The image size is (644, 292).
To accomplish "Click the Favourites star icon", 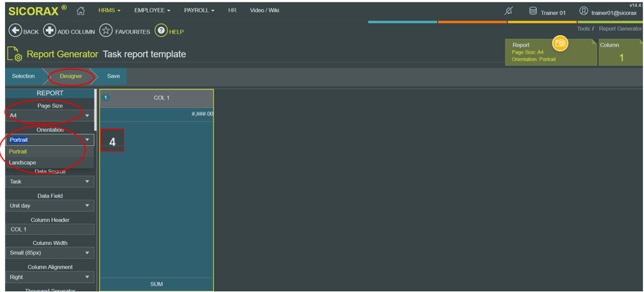I will point(106,31).
